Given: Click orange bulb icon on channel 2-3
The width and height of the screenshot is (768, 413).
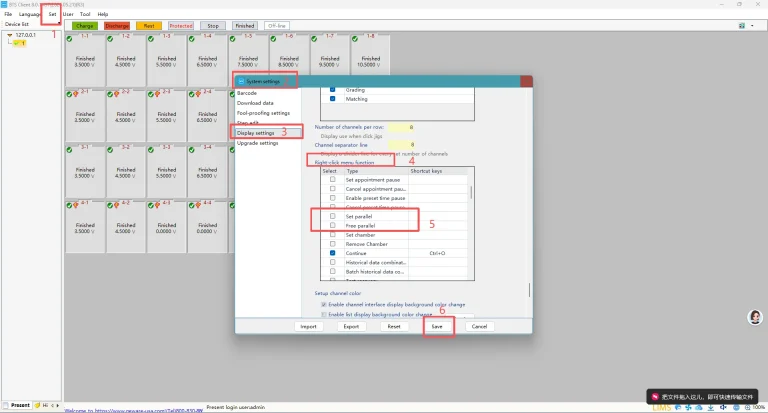Looking at the screenshot, I should click(157, 94).
